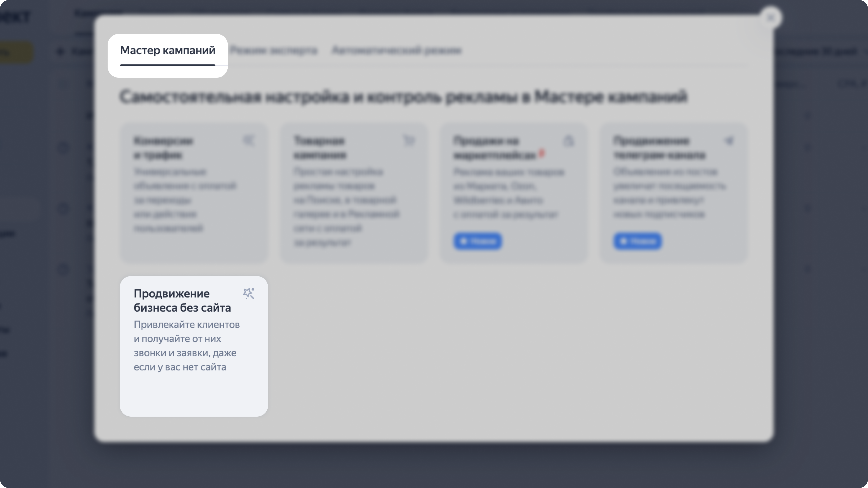Image resolution: width=868 pixels, height=488 pixels.
Task: Click the plus icon of the add campaign button
Action: (x=61, y=52)
